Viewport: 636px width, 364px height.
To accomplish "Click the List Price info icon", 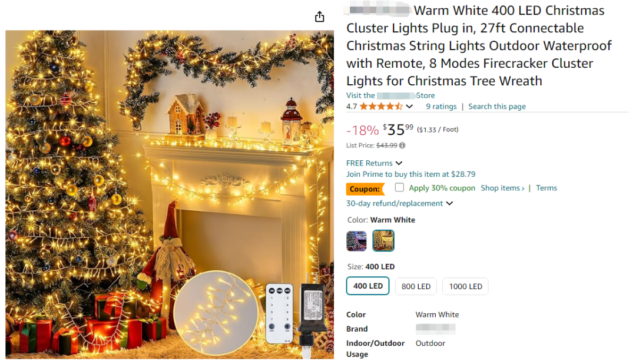I will coord(402,145).
